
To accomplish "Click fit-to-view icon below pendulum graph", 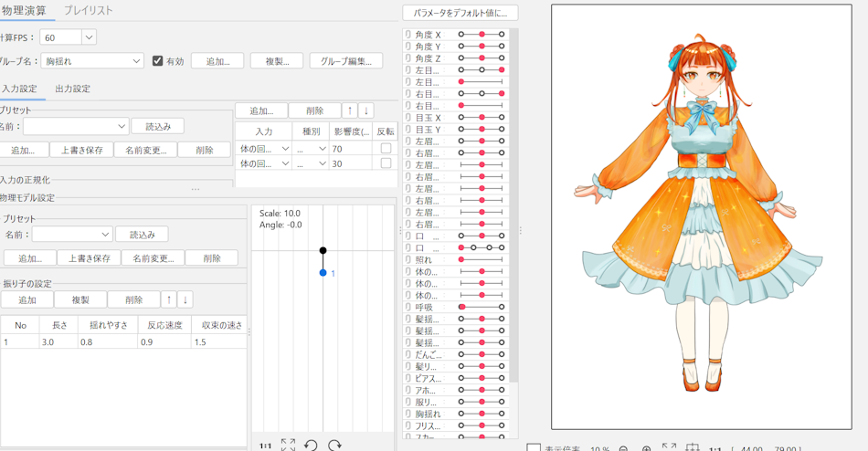I will (x=289, y=445).
